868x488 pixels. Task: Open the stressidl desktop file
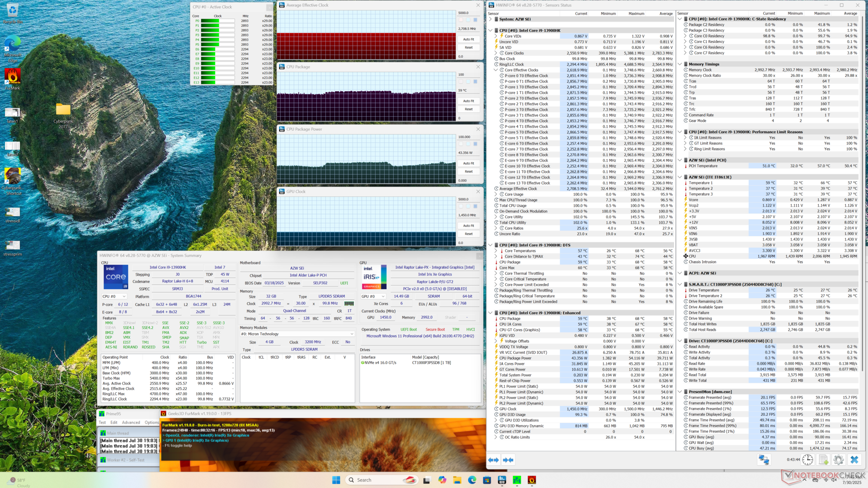point(13,215)
